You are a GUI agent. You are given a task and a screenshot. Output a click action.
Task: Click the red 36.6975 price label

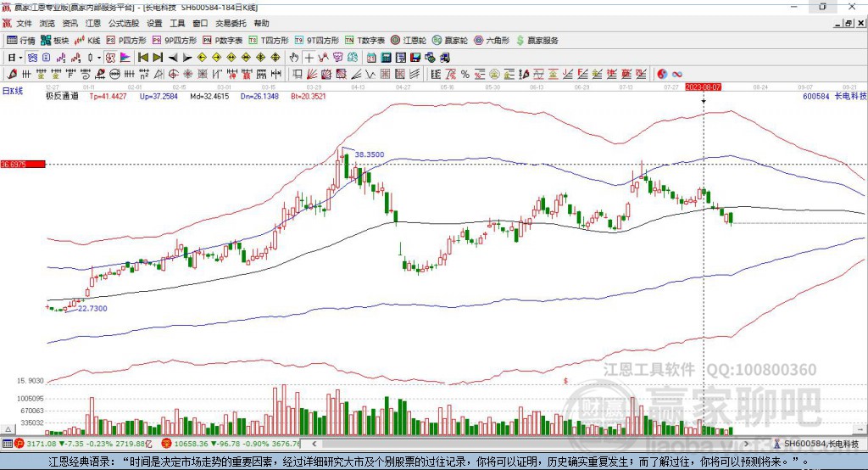coord(23,164)
